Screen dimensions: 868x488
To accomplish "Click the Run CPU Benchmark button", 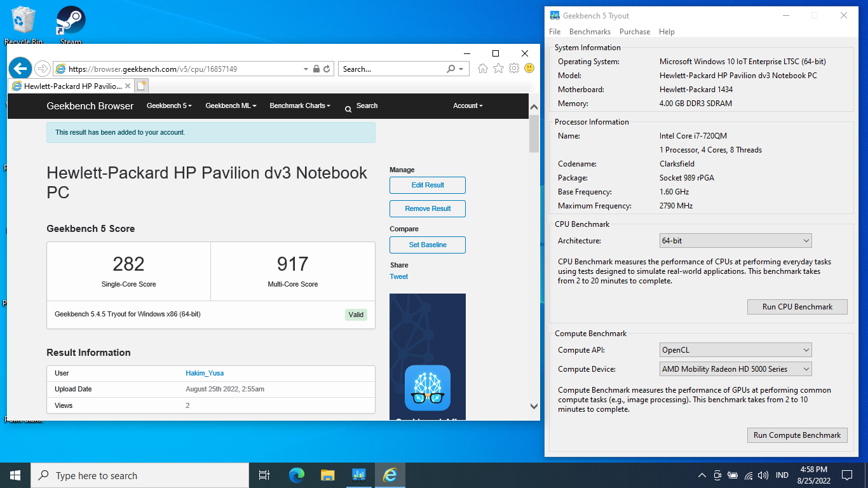I will click(797, 307).
